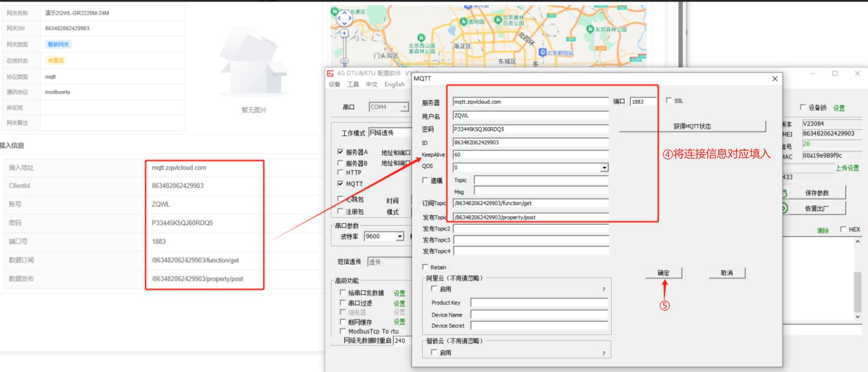The height and width of the screenshot is (372, 868).
Task: Open the QOS dropdown
Action: (x=604, y=168)
